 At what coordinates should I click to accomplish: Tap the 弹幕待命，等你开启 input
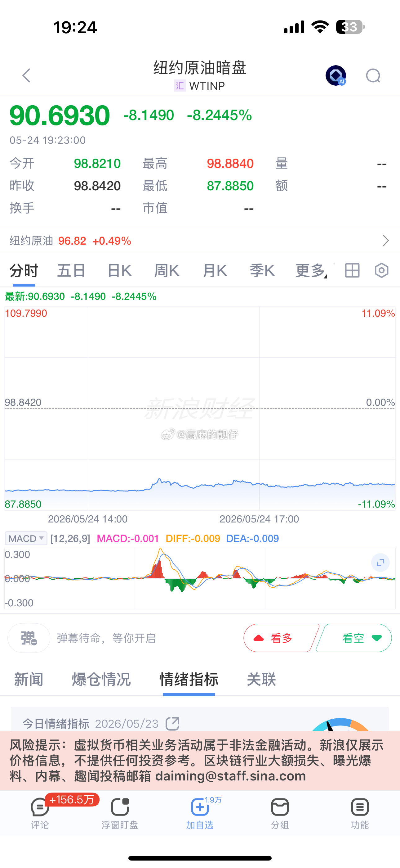pos(106,638)
